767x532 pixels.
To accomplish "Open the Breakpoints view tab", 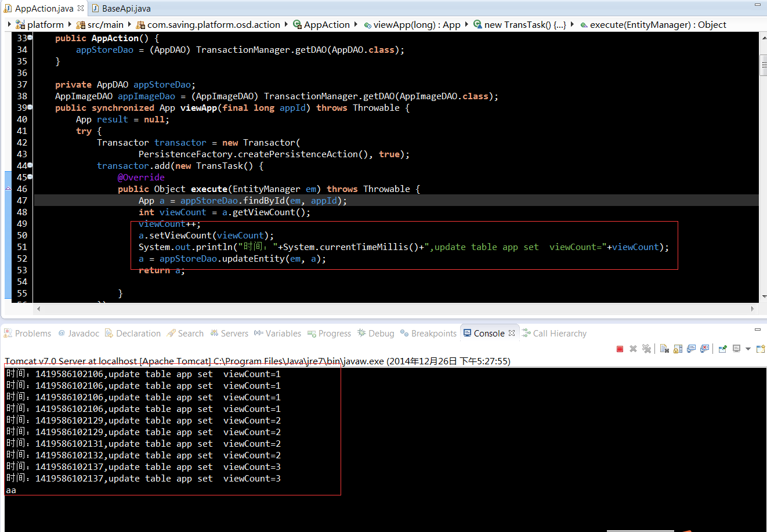I will coord(428,333).
